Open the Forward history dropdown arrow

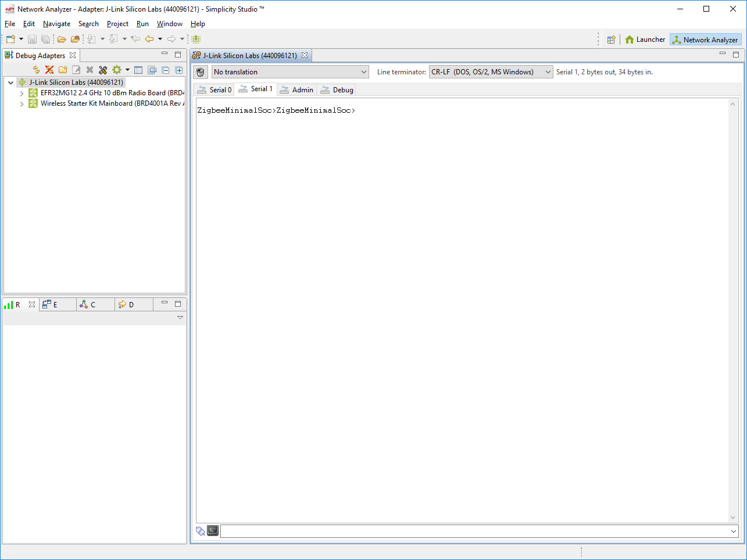182,39
